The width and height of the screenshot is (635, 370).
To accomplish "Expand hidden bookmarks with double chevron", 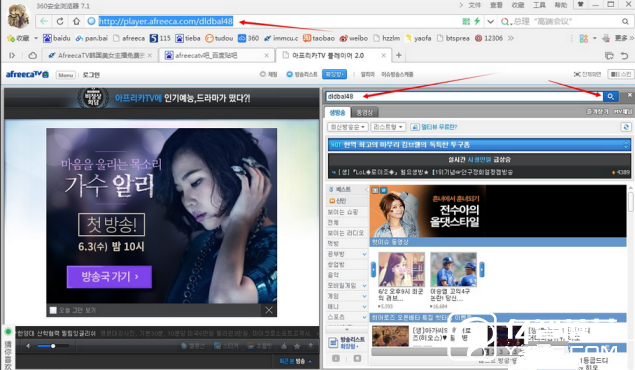I will [511, 38].
